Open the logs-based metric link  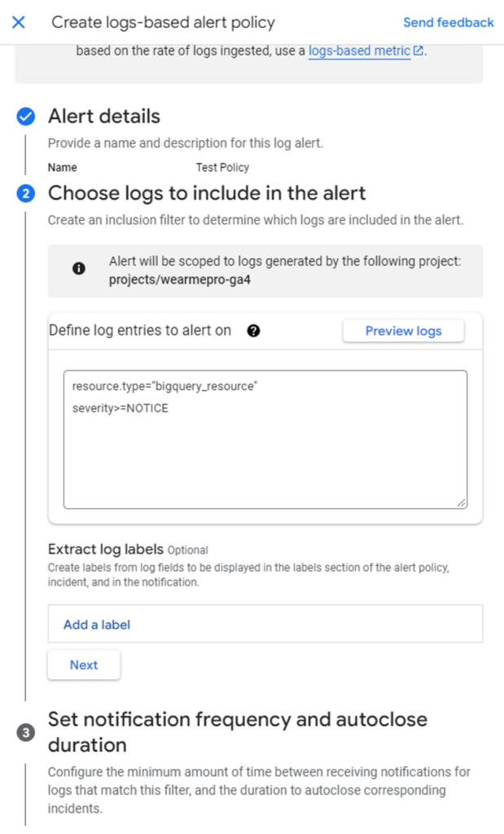coord(359,50)
